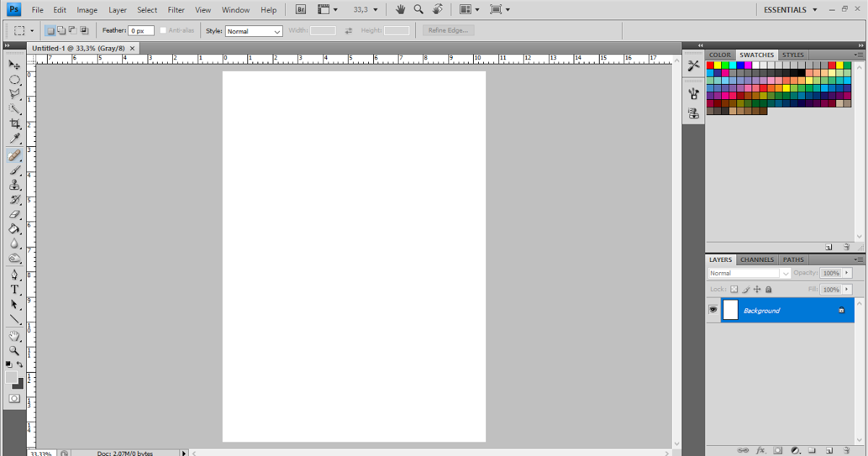Open the Tool Presets collapsed panel icon
This screenshot has width=868, height=456.
point(694,65)
